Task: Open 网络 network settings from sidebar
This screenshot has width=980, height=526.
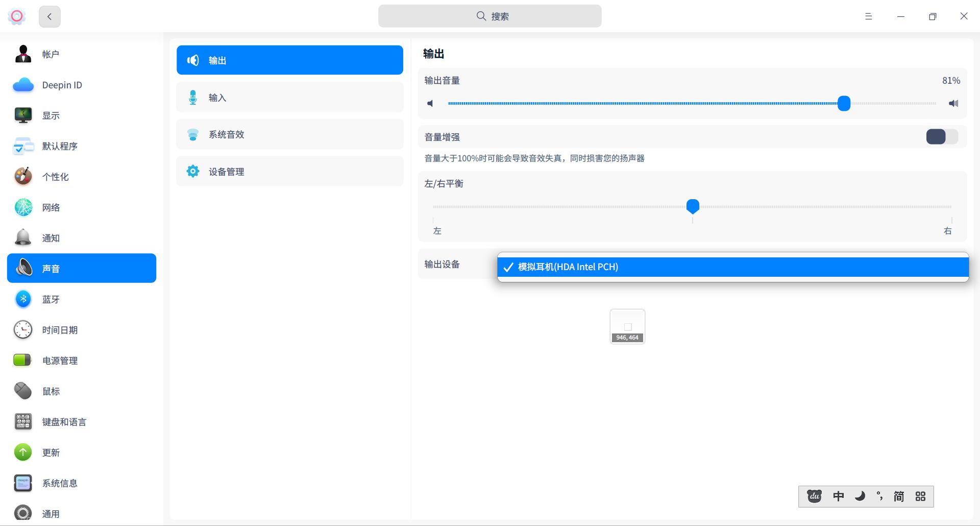Action: [x=23, y=207]
